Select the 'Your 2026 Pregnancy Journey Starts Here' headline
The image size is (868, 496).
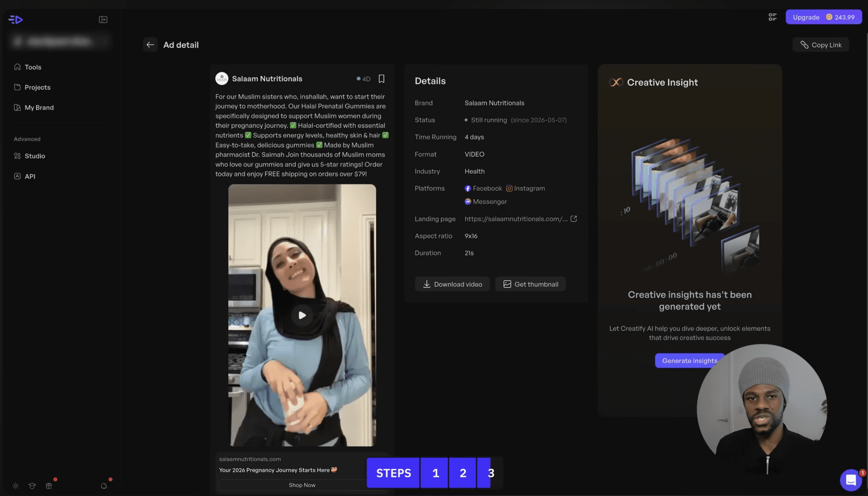tap(278, 470)
